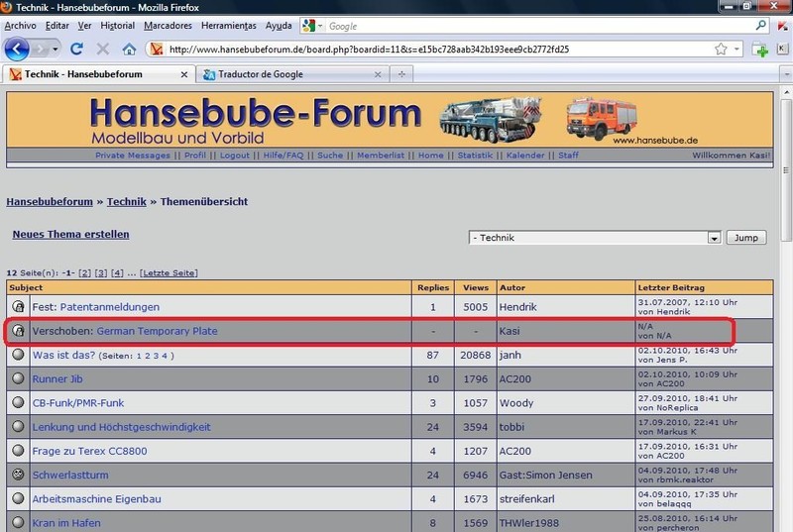Image resolution: width=793 pixels, height=532 pixels.
Task: Open the Memberlist link
Action: point(381,156)
